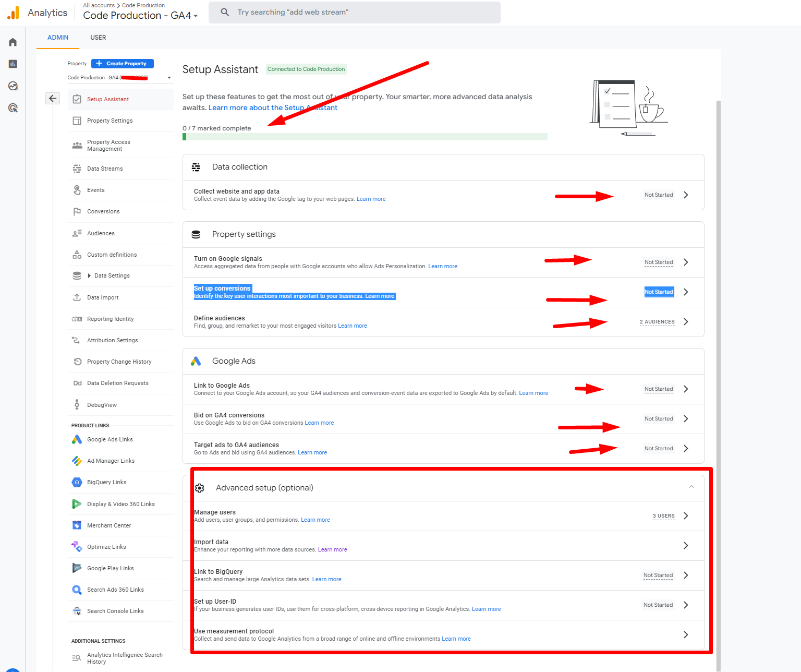Click Not Started on Set up User-ID row
801x672 pixels.
click(x=658, y=605)
